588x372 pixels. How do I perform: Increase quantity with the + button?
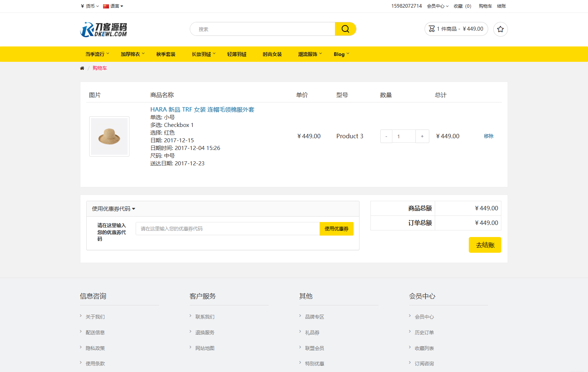pyautogui.click(x=422, y=136)
